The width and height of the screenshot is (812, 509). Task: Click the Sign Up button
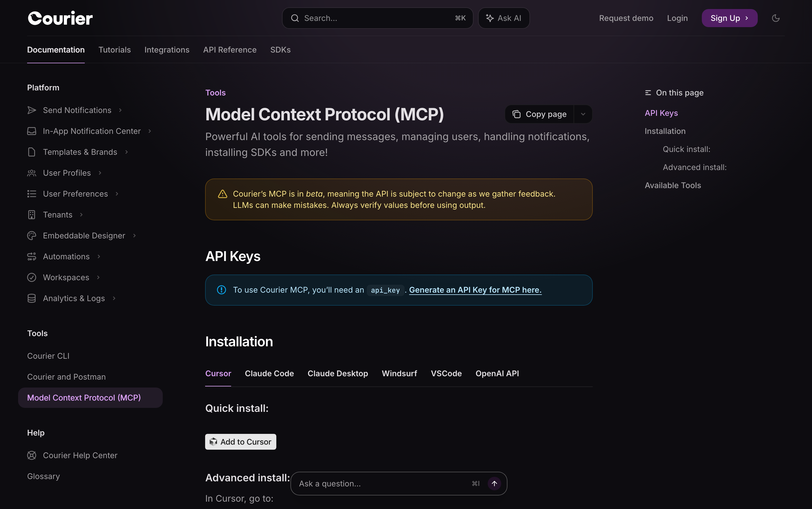pos(729,18)
